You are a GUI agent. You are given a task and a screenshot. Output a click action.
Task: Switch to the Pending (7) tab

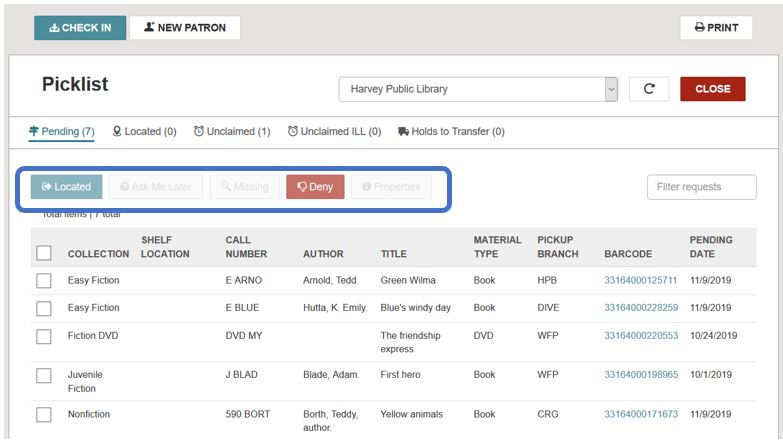pyautogui.click(x=61, y=132)
